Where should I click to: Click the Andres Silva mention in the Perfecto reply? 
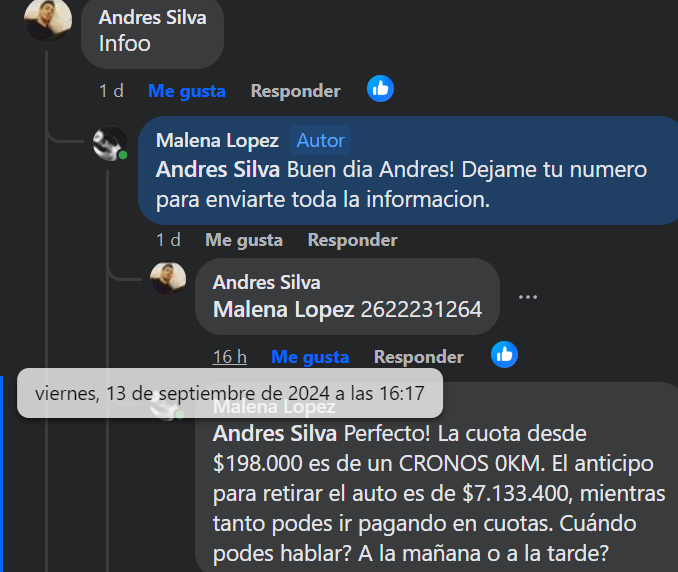[x=275, y=433]
